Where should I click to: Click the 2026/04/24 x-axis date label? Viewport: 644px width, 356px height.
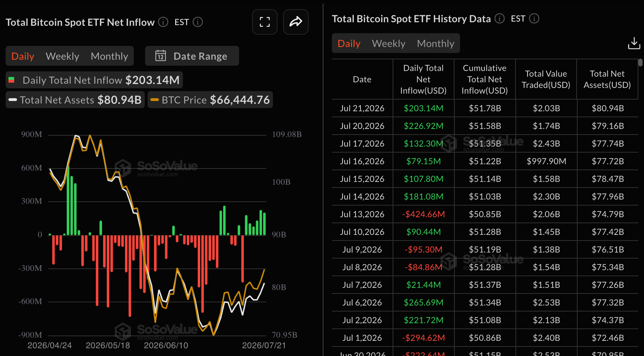point(50,345)
